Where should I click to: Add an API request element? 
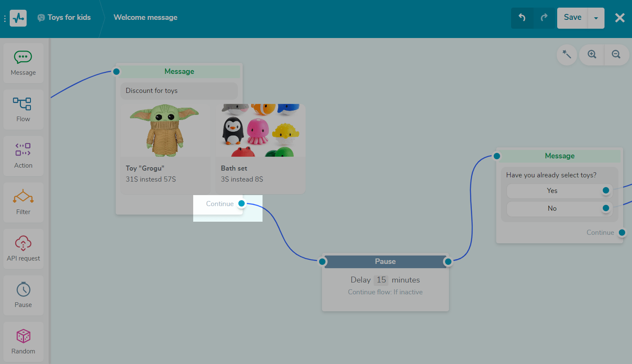point(23,249)
